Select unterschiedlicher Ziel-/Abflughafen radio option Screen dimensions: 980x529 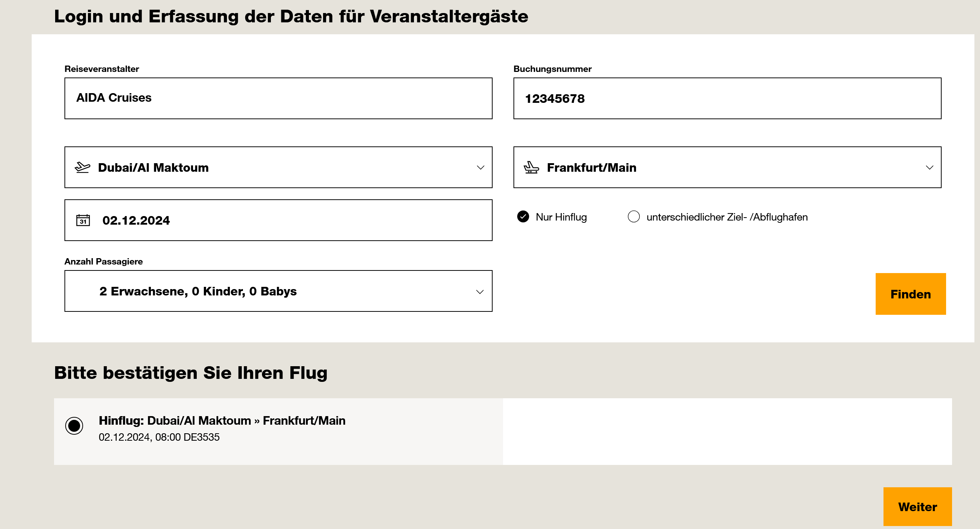click(x=633, y=216)
